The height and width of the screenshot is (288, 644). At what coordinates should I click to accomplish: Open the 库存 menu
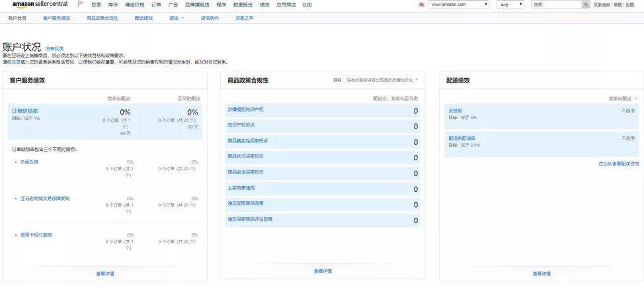pos(113,5)
